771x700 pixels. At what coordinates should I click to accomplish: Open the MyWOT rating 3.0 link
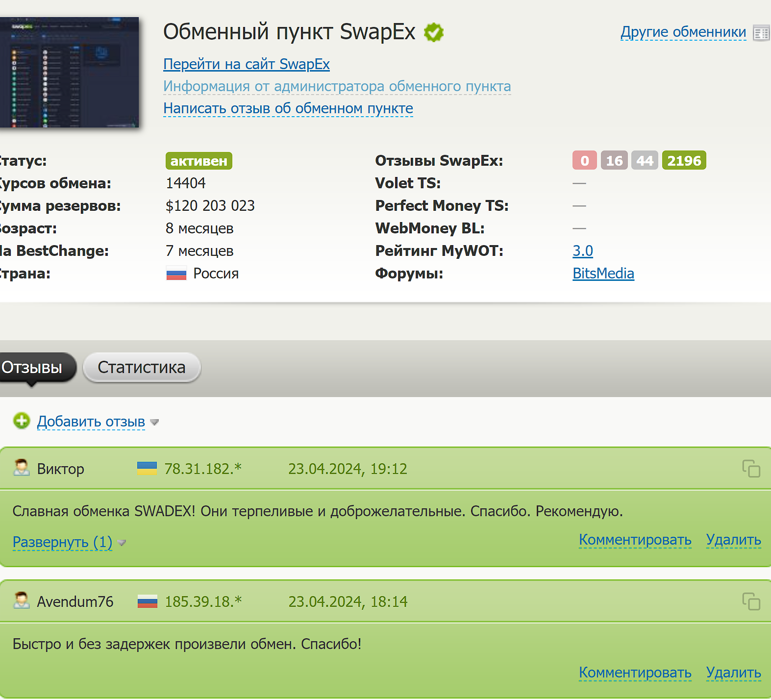coord(583,251)
